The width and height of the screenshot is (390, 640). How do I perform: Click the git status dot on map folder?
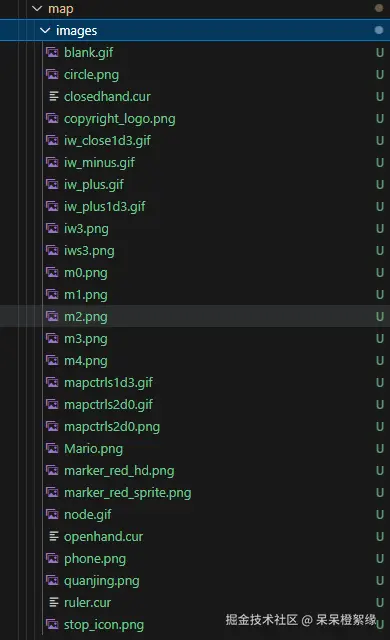tap(379, 8)
